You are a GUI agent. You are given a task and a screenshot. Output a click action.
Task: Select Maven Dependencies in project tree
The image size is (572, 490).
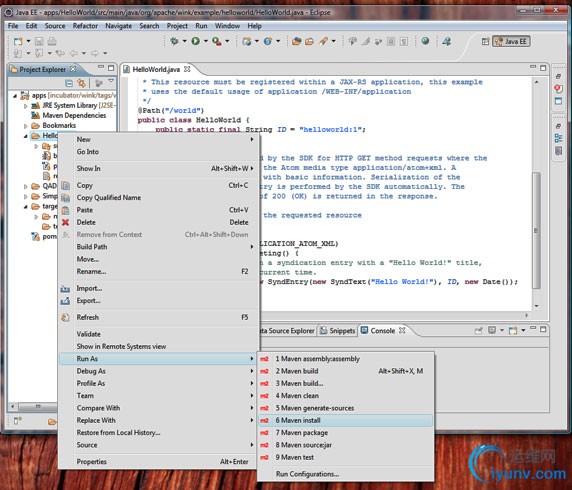(x=74, y=115)
